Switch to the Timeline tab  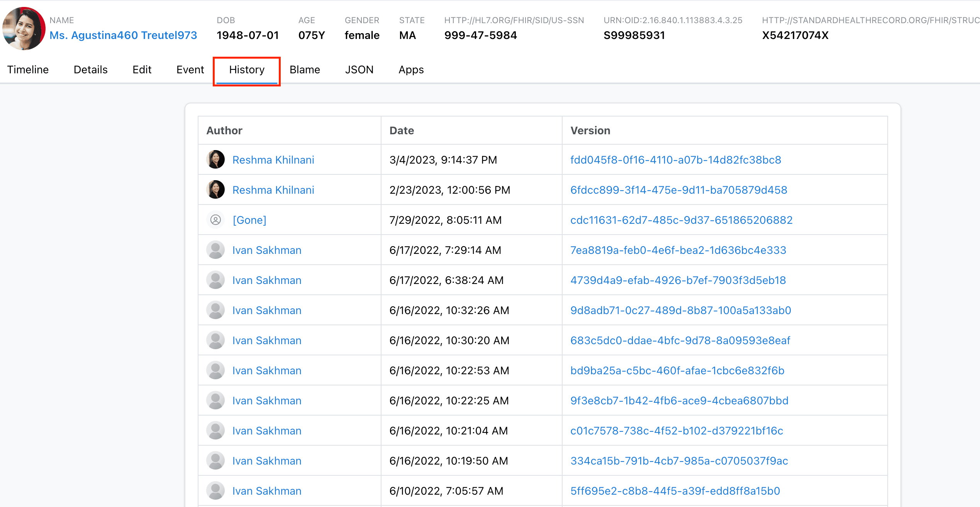(x=28, y=70)
